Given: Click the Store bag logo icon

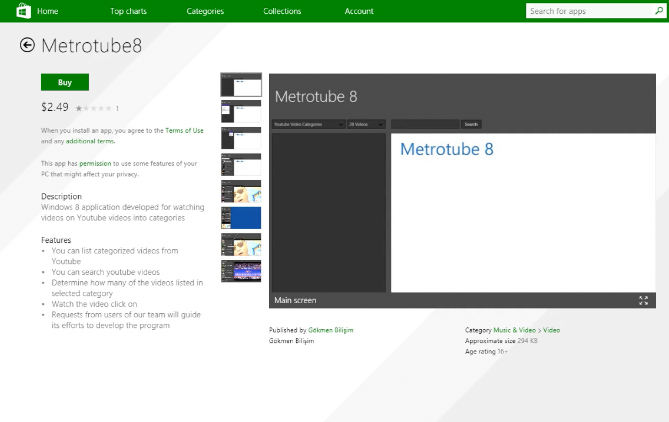Looking at the screenshot, I should (23, 11).
